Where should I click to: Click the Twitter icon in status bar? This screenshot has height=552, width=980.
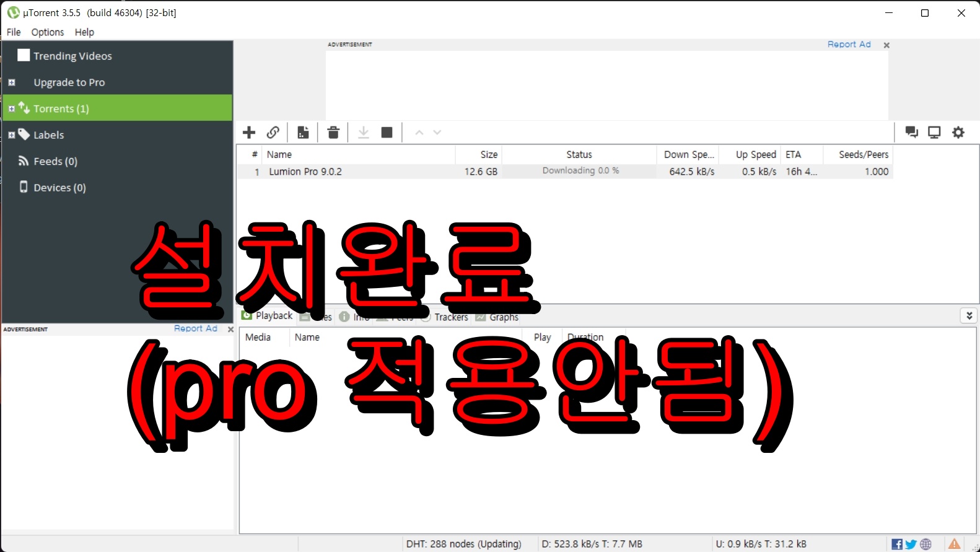[x=911, y=545]
